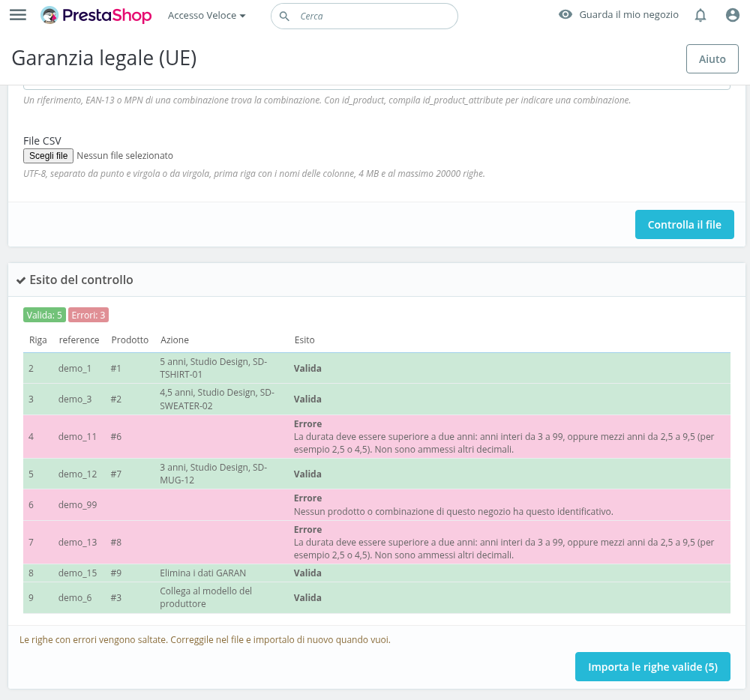Focus the Cerca search field

click(x=364, y=16)
